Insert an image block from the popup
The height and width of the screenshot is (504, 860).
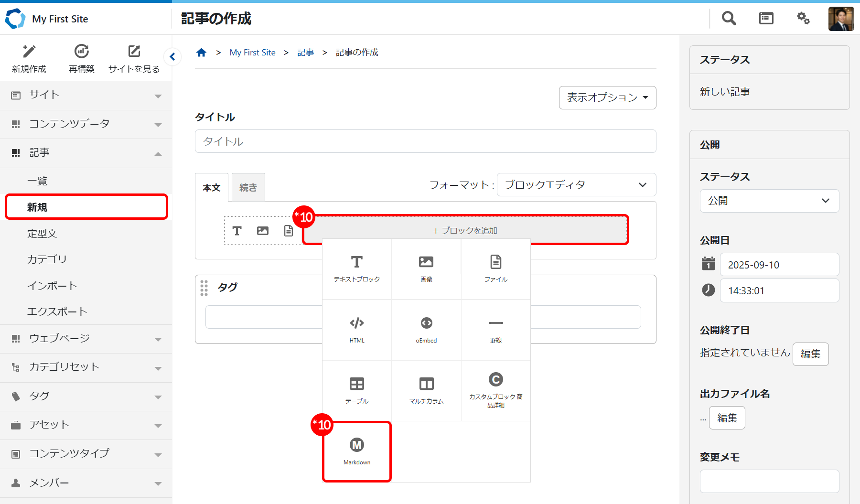[x=426, y=268]
